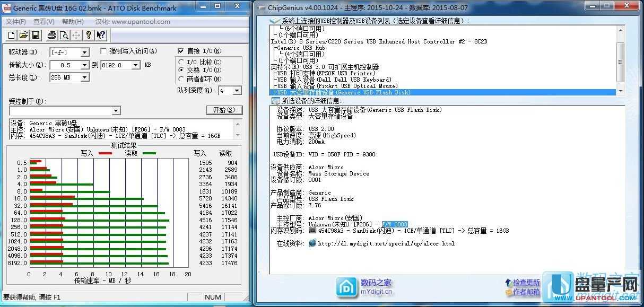Open Print Preview from the toolbar
The height and width of the screenshot is (307, 644).
(64, 36)
